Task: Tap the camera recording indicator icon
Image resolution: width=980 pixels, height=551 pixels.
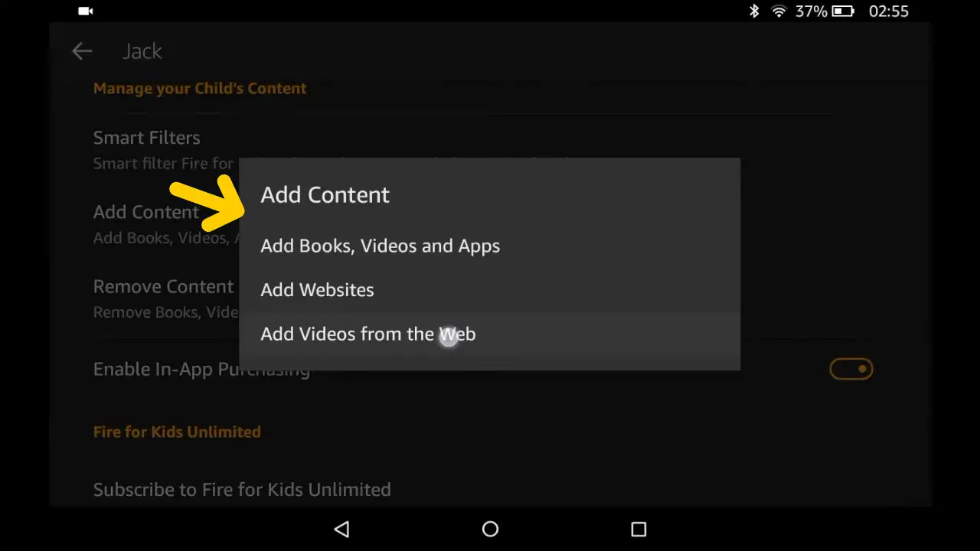Action: (x=86, y=11)
